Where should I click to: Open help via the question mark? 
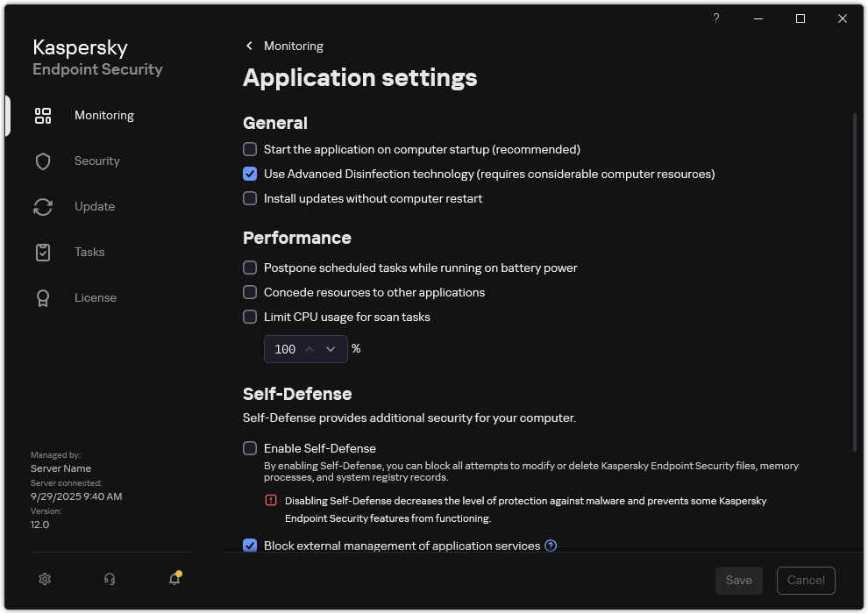715,18
